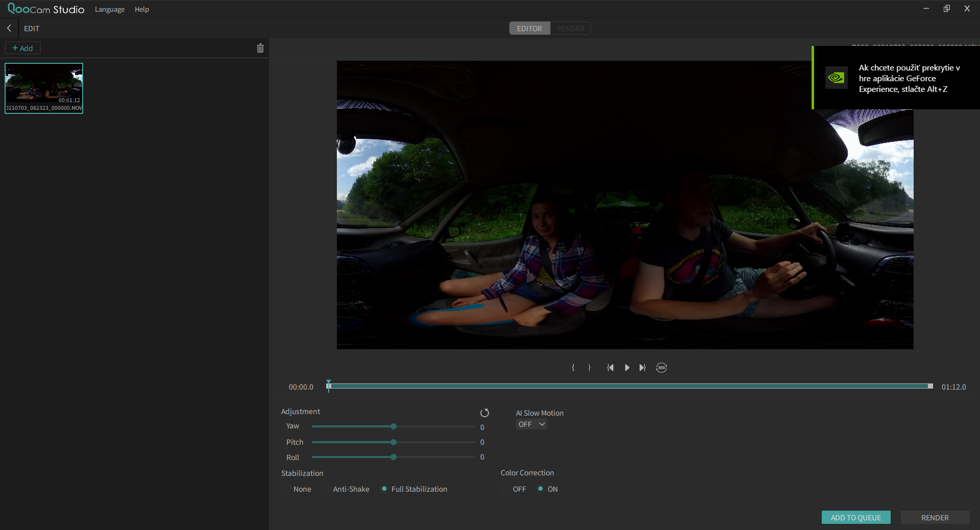This screenshot has width=980, height=530.
Task: Click the timeline playhead marker at start
Action: 329,386
